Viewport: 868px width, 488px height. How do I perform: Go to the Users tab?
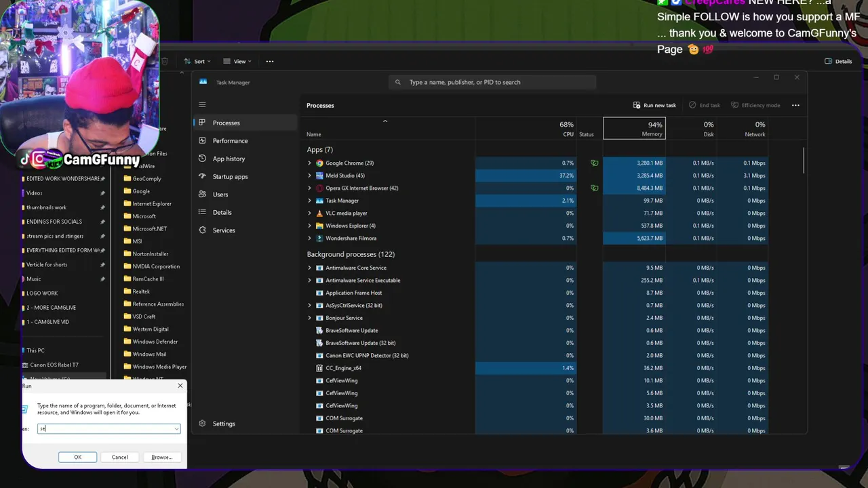tap(245, 195)
